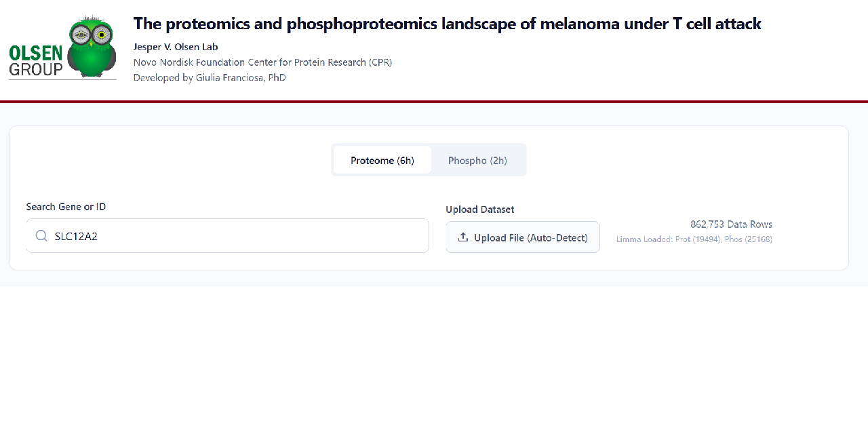This screenshot has height=434, width=868.
Task: Click the upload arrow icon on Upload File
Action: [x=463, y=237]
